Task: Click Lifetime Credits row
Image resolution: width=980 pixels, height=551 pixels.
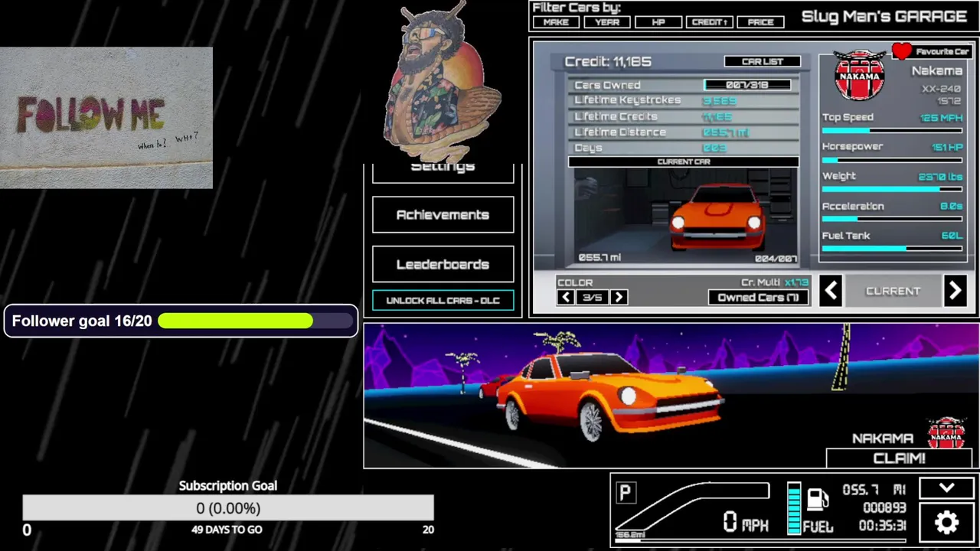Action: (x=683, y=116)
